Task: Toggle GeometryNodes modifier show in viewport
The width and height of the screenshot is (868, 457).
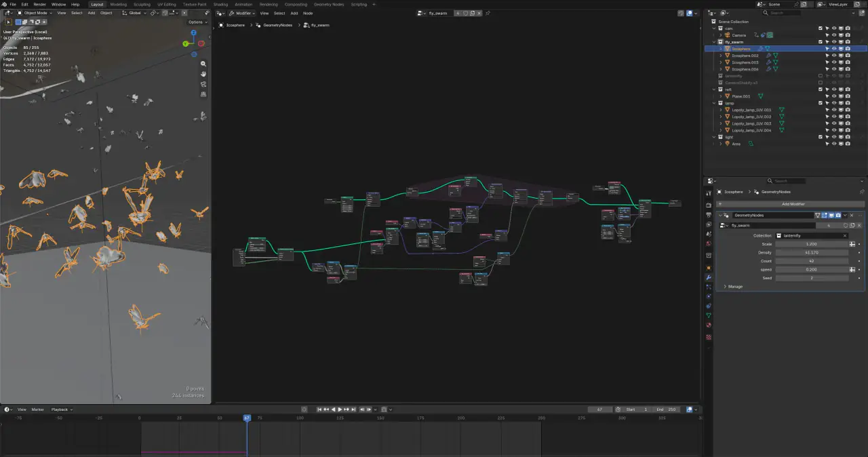Action: pyautogui.click(x=831, y=215)
